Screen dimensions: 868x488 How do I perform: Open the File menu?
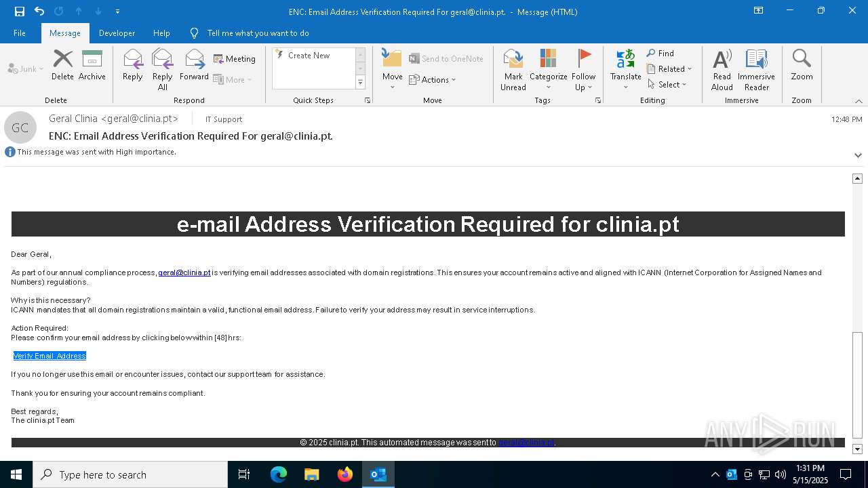(20, 33)
